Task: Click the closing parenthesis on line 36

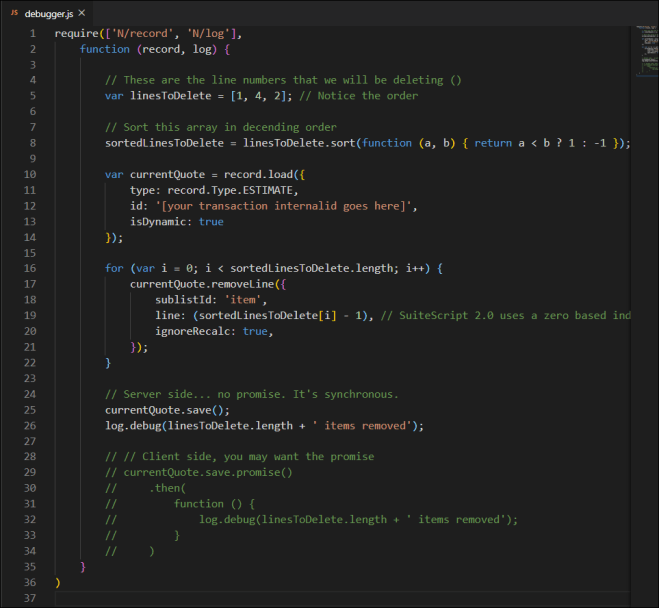Action: pyautogui.click(x=58, y=582)
